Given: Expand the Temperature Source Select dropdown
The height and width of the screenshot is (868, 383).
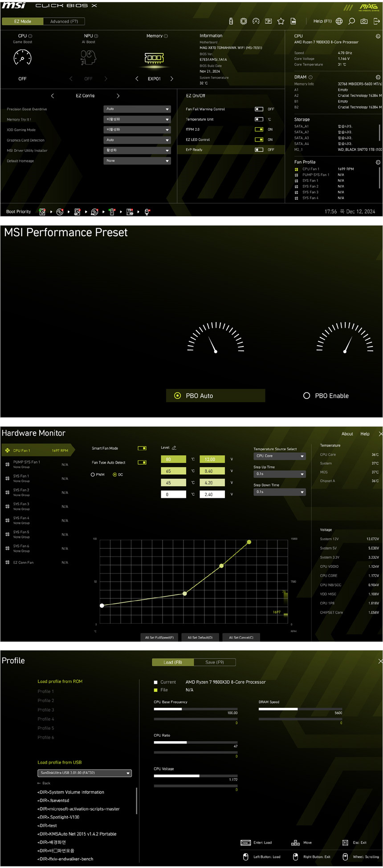Looking at the screenshot, I should (x=279, y=456).
